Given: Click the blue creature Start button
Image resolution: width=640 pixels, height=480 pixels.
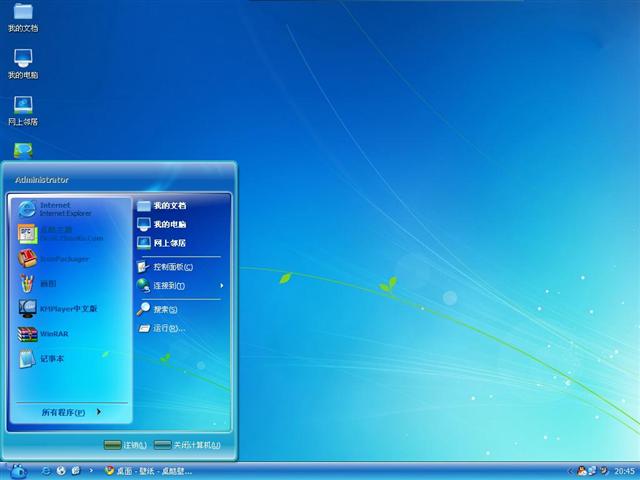Looking at the screenshot, I should pos(18,471).
